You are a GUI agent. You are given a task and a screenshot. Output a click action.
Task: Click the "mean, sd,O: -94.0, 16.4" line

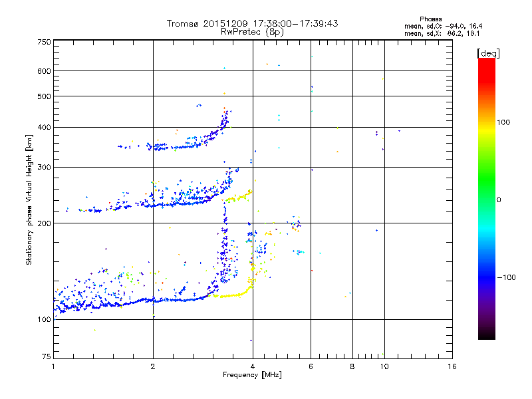click(443, 26)
